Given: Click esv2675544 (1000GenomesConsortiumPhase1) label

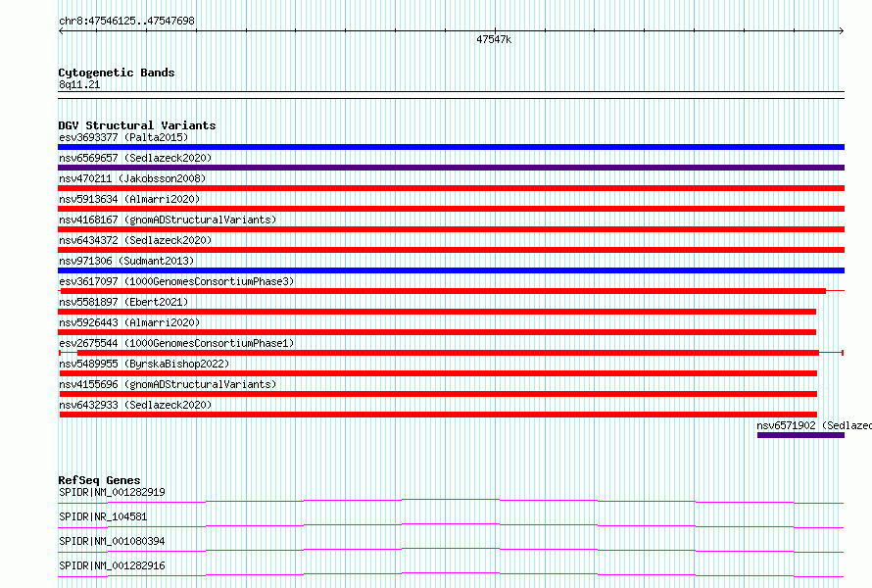Looking at the screenshot, I should tap(176, 343).
